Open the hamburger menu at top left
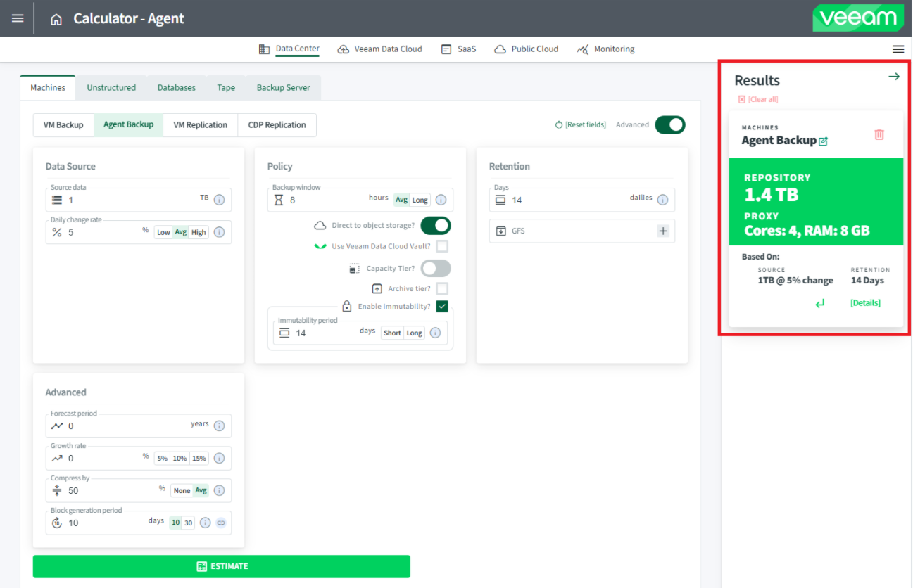913x588 pixels. pos(18,18)
